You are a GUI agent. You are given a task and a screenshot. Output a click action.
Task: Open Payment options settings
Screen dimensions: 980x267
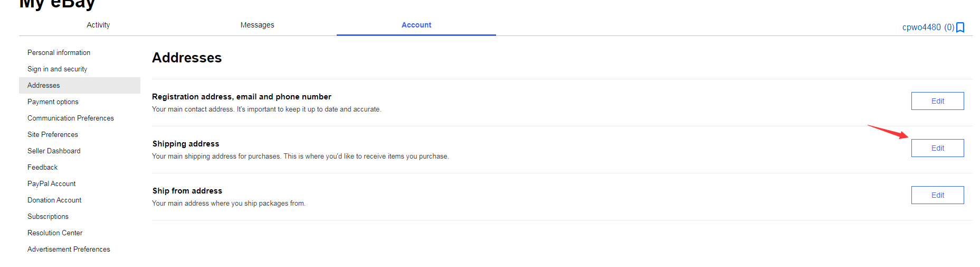click(53, 102)
